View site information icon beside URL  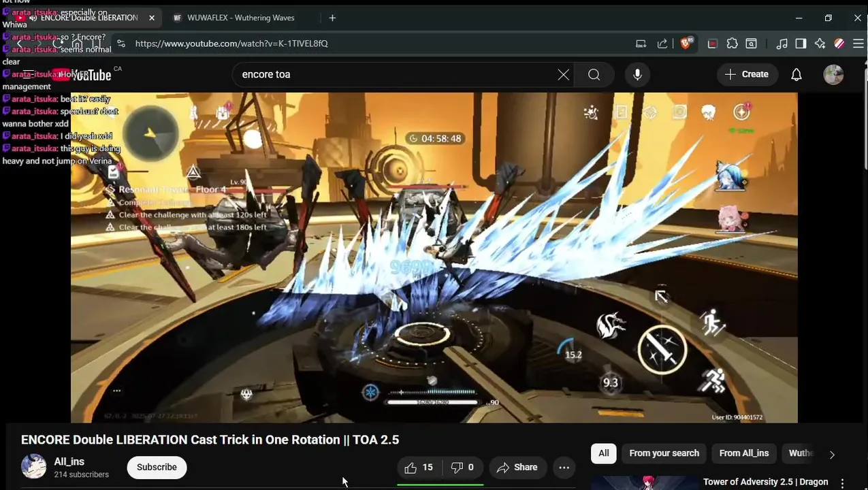121,44
